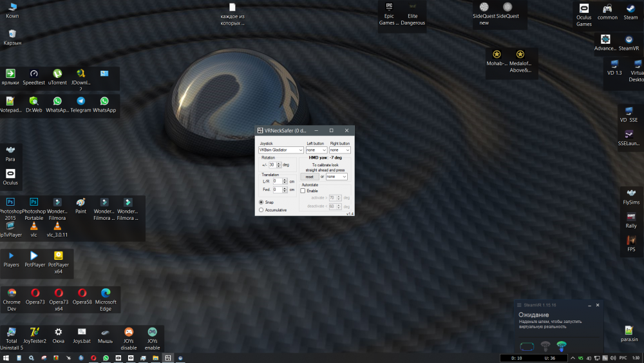Open the Windows Start menu
Screen dimensions: 644x363
pos(6,358)
